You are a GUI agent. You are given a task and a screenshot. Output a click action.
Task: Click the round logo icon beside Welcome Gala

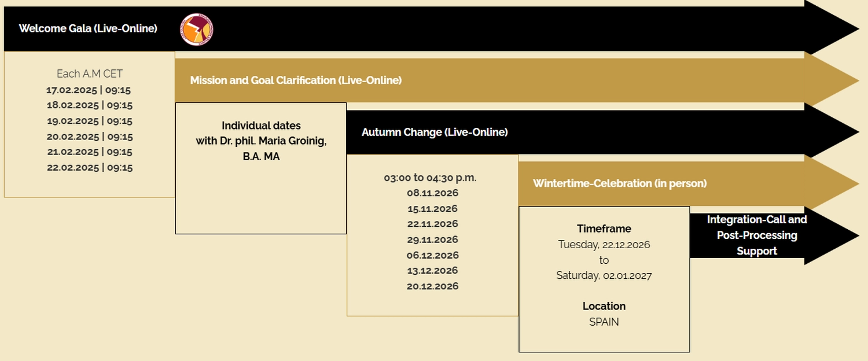197,30
